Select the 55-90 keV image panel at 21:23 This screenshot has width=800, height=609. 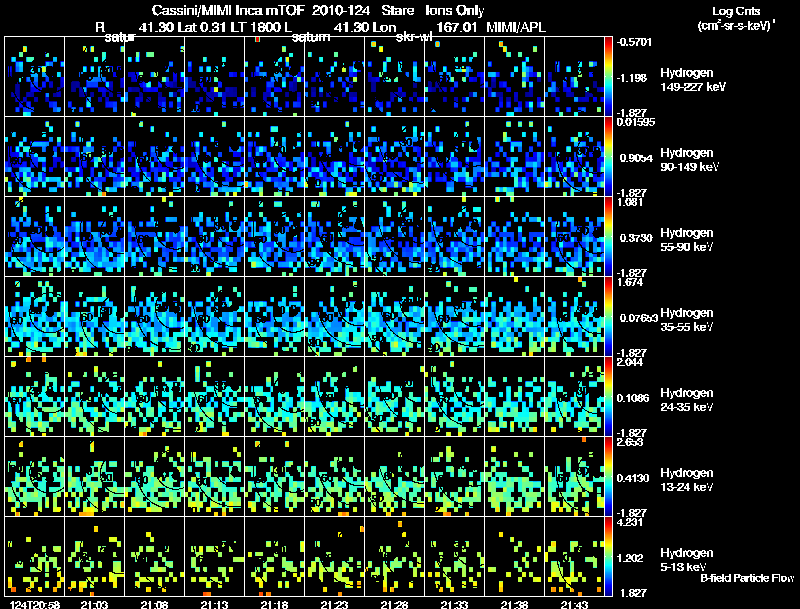[x=334, y=237]
